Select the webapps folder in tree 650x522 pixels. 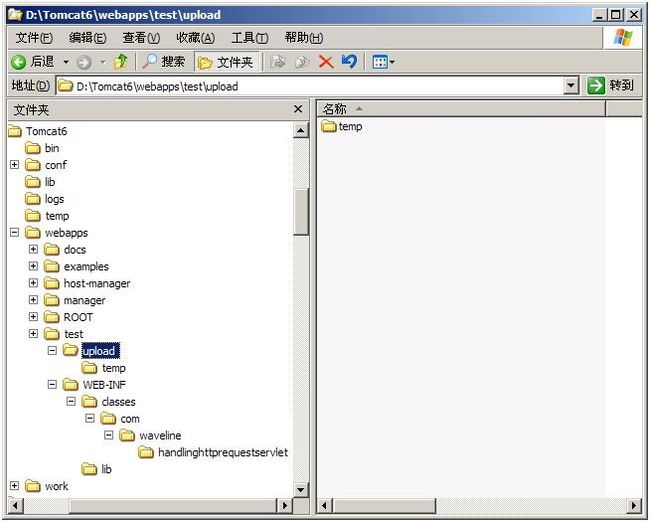coord(56,233)
